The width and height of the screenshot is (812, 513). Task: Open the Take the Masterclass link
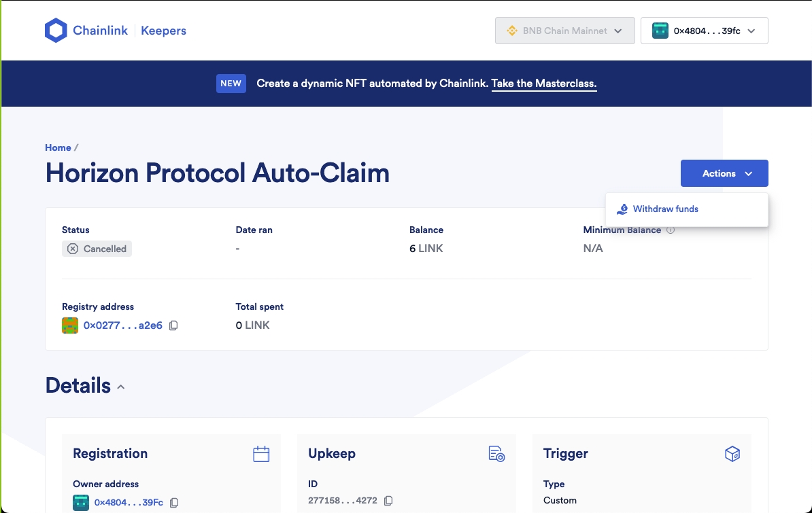[x=544, y=84]
